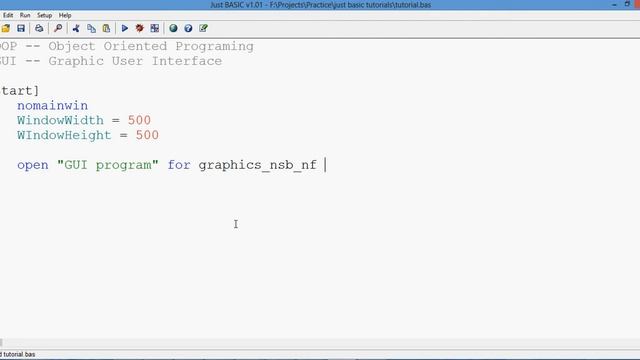
Task: Save the file using the floppy icon
Action: [x=21, y=28]
